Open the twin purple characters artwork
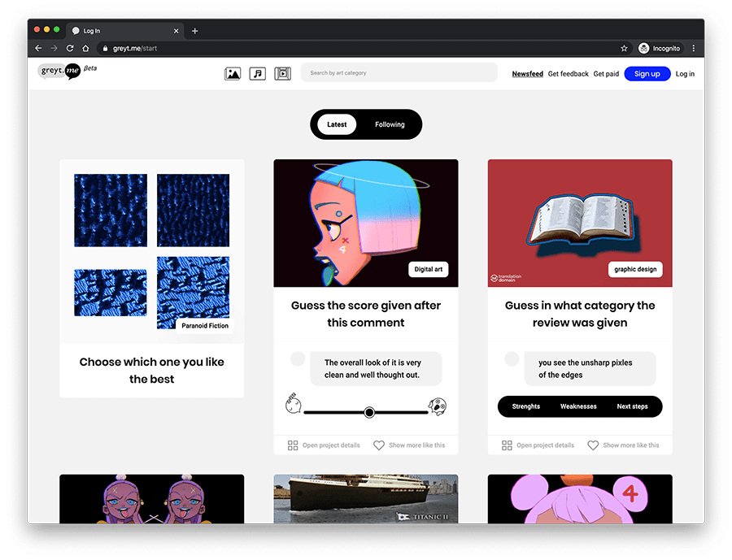Image resolution: width=732 pixels, height=560 pixels. coord(152,499)
